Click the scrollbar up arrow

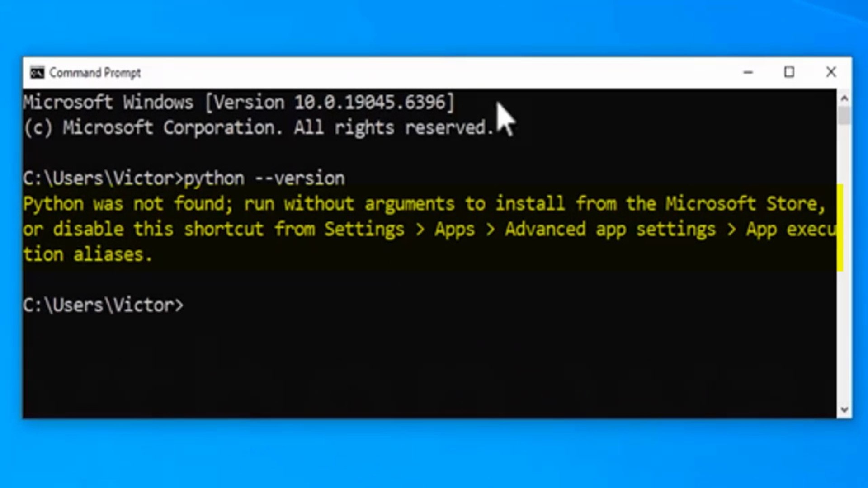844,98
